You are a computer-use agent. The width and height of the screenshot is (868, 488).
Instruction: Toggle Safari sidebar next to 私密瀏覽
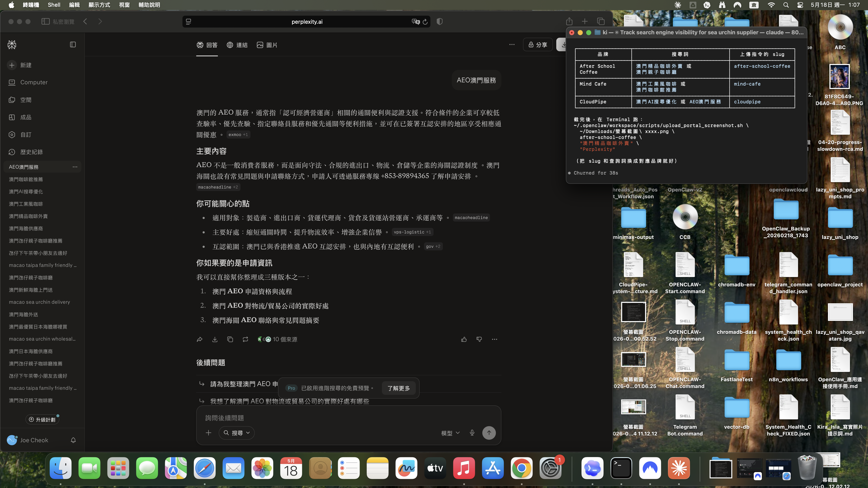(x=46, y=22)
